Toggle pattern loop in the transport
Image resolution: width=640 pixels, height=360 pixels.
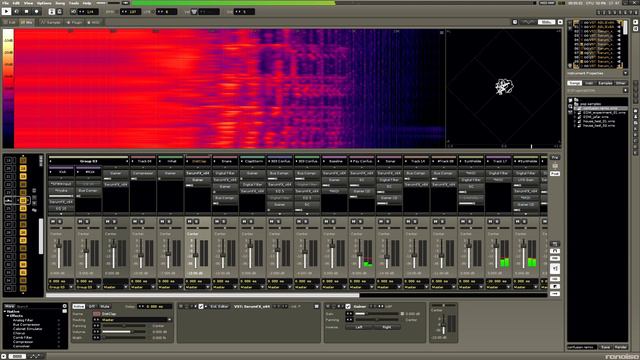click(16, 11)
